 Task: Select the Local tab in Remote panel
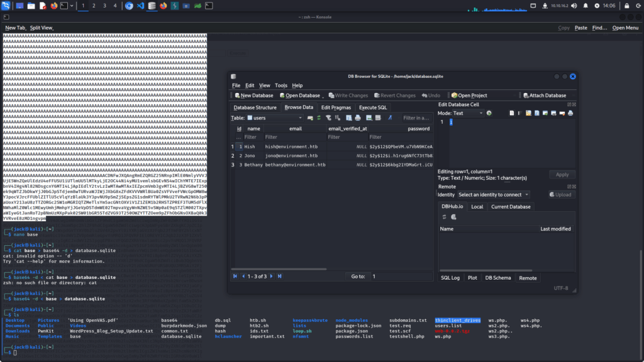pos(477,207)
